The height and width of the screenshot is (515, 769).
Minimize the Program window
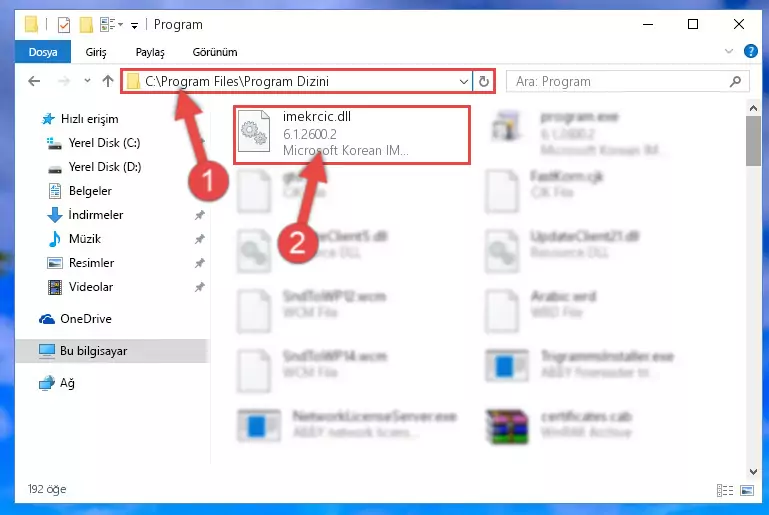pos(648,24)
